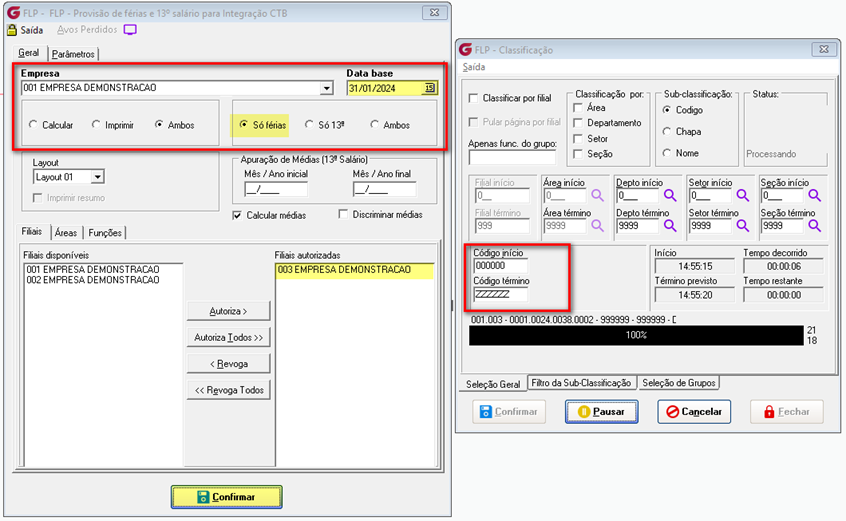The width and height of the screenshot is (846, 521).
Task: Open the calendar picker in the Data base field
Action: coord(429,88)
